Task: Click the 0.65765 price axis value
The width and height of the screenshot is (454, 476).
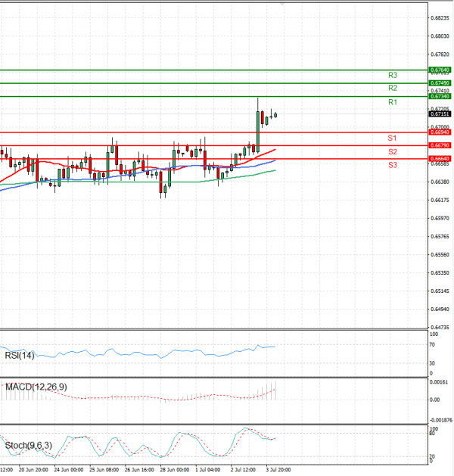Action: tap(440, 237)
